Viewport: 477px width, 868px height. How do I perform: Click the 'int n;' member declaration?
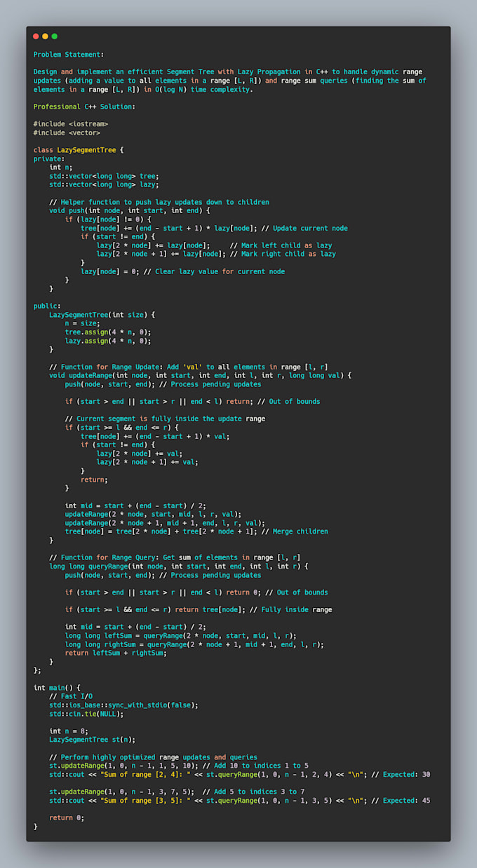coord(61,167)
